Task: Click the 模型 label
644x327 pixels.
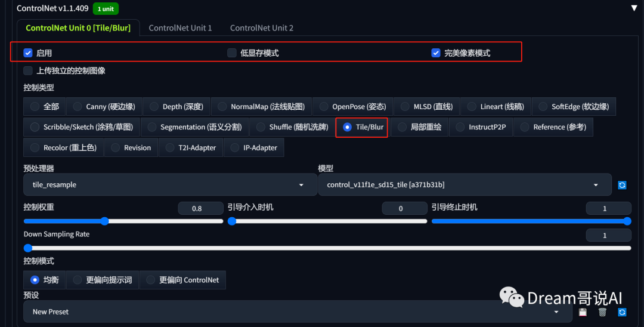Action: tap(326, 168)
